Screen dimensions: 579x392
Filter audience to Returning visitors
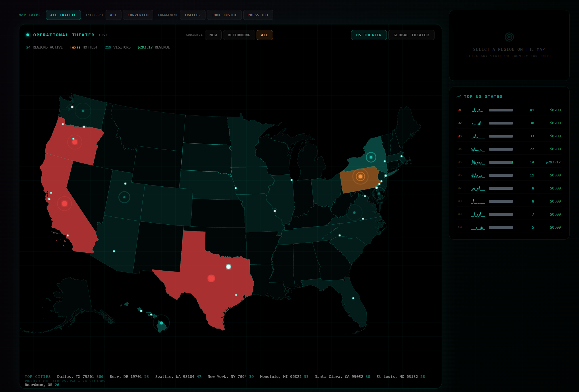coord(239,35)
